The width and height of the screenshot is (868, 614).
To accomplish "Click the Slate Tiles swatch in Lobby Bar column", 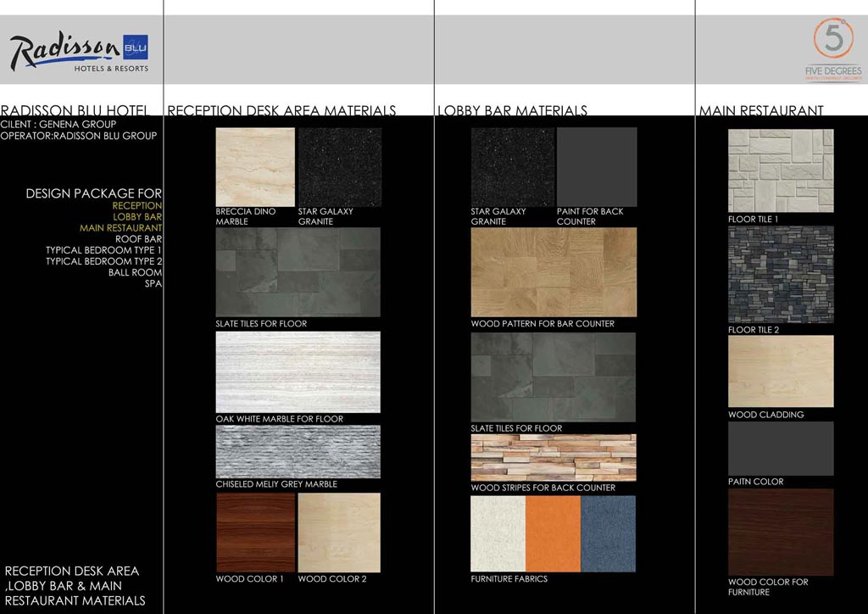I will point(553,377).
